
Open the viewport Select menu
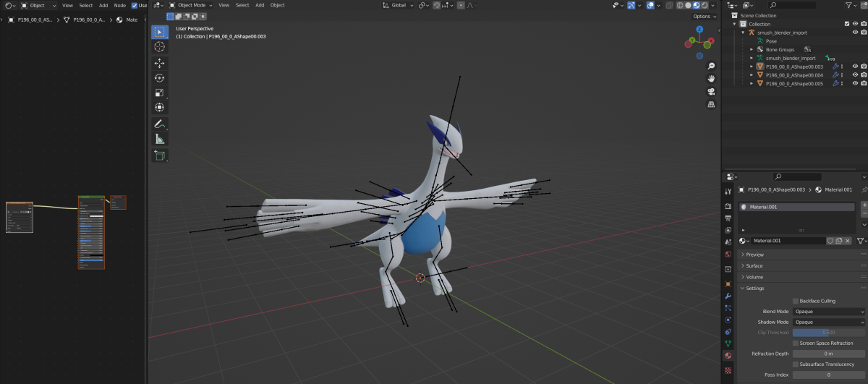click(242, 5)
